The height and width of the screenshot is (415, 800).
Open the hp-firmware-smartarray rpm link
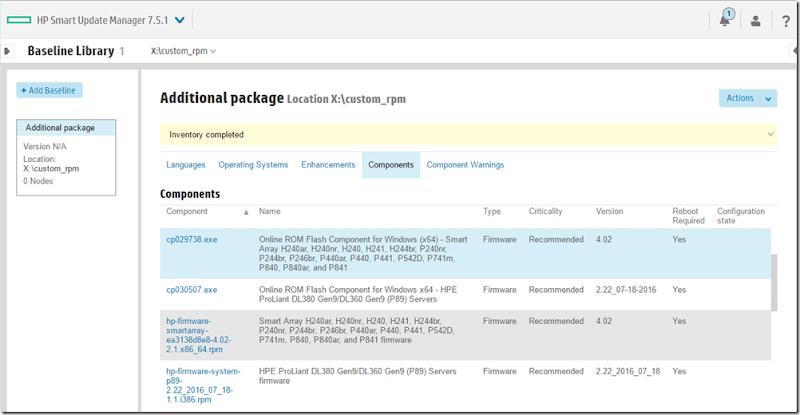[198, 335]
